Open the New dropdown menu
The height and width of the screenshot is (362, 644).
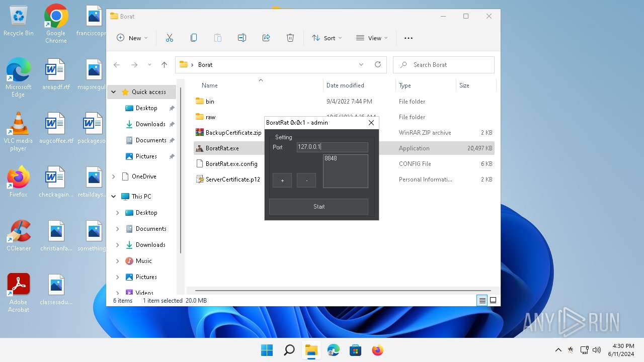tap(132, 38)
